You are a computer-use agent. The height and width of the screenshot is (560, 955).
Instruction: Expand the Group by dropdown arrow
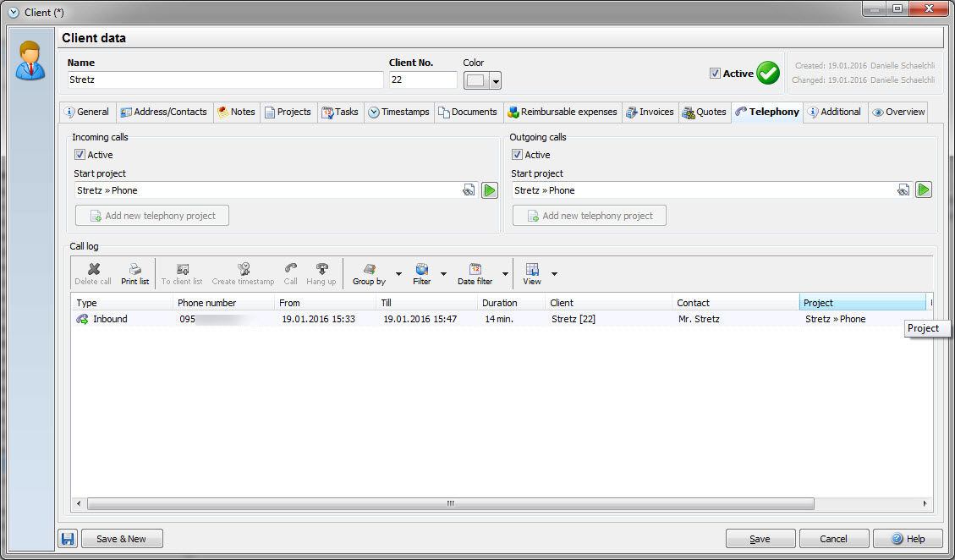[x=398, y=274]
